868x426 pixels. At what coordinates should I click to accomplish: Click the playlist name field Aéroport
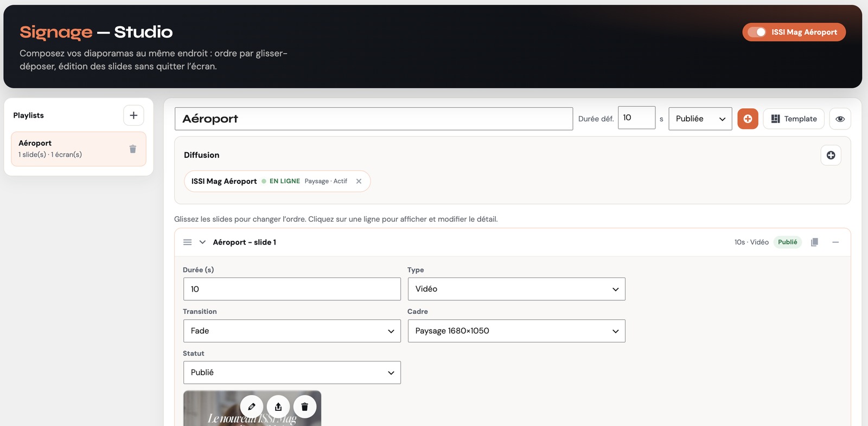click(374, 119)
